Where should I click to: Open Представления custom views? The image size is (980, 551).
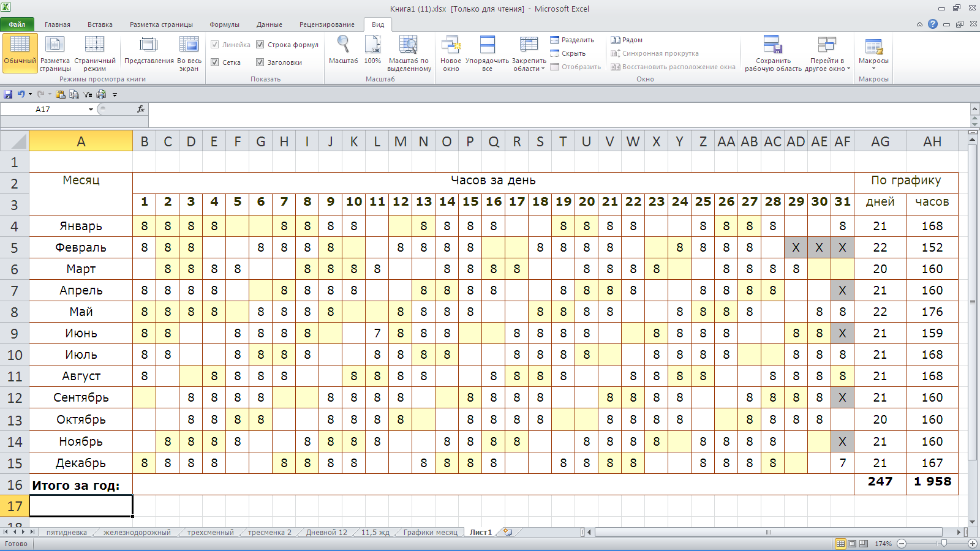[149, 50]
